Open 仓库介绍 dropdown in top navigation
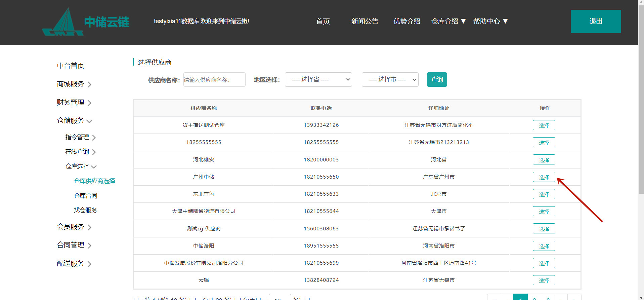644x300 pixels. pyautogui.click(x=448, y=21)
